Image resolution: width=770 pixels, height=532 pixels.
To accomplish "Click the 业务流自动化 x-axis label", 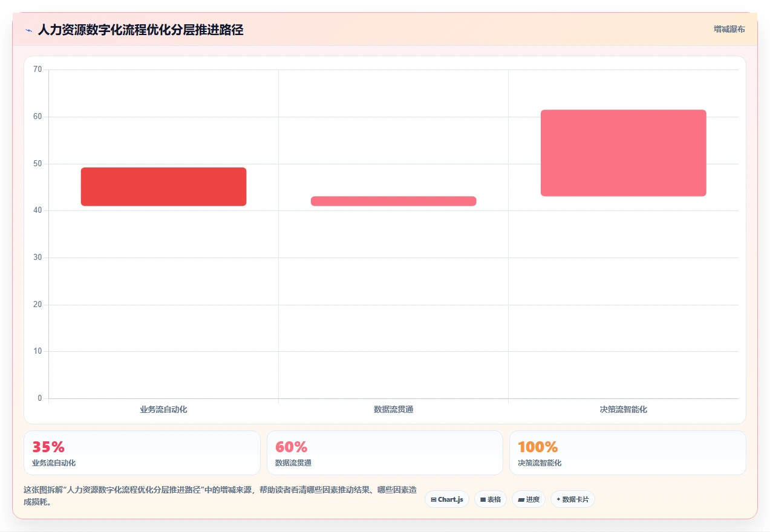I will coord(163,410).
